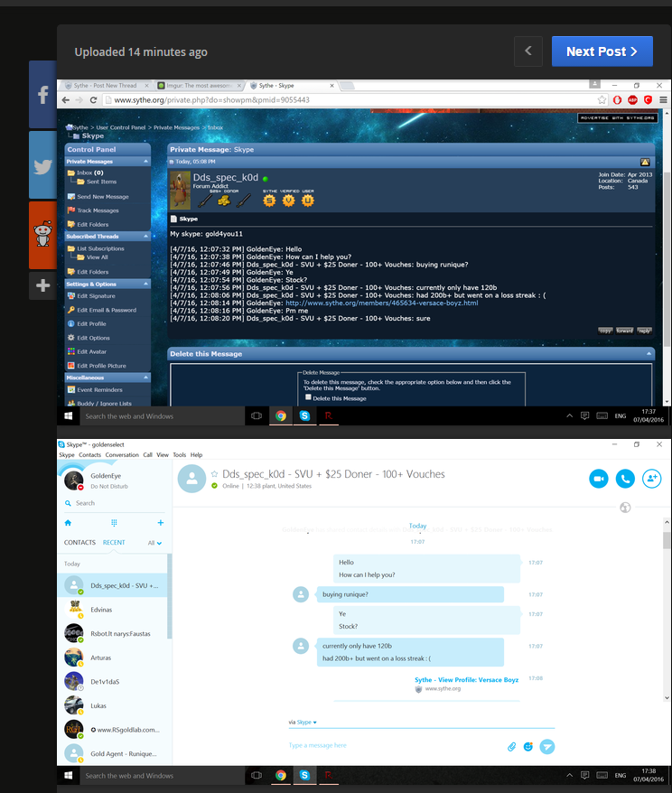Screen dimensions: 672x793
Task: Open the Versace Boyz profile link in message
Action: 382,303
